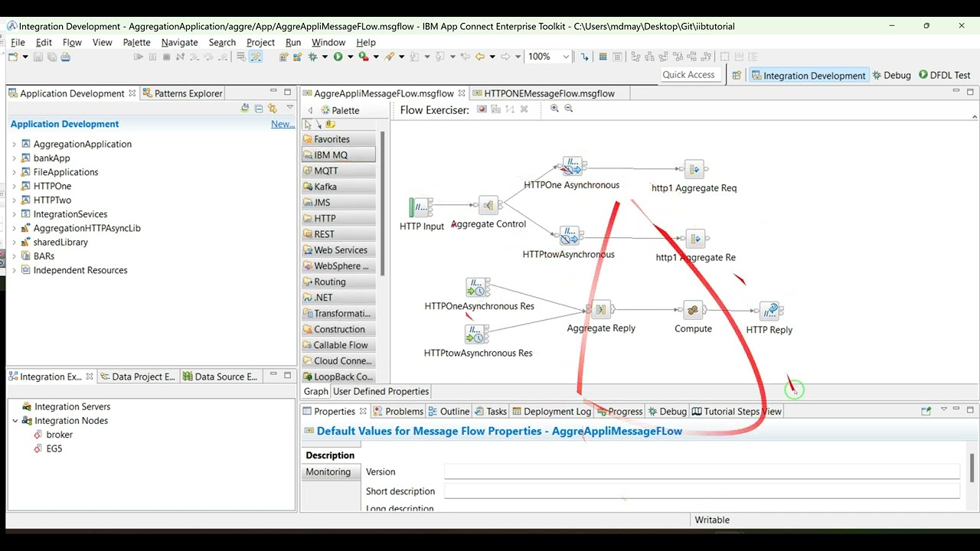
Task: Open the 100% zoom dropdown
Action: click(566, 57)
